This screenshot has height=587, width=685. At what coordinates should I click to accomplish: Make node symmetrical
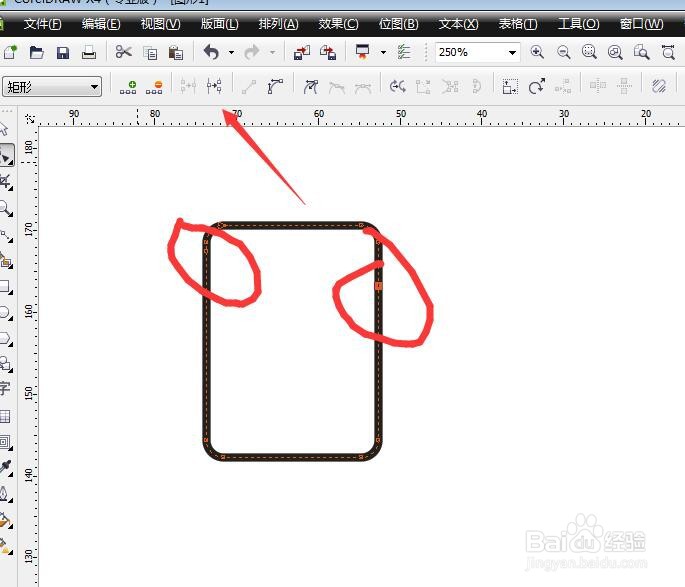click(363, 87)
